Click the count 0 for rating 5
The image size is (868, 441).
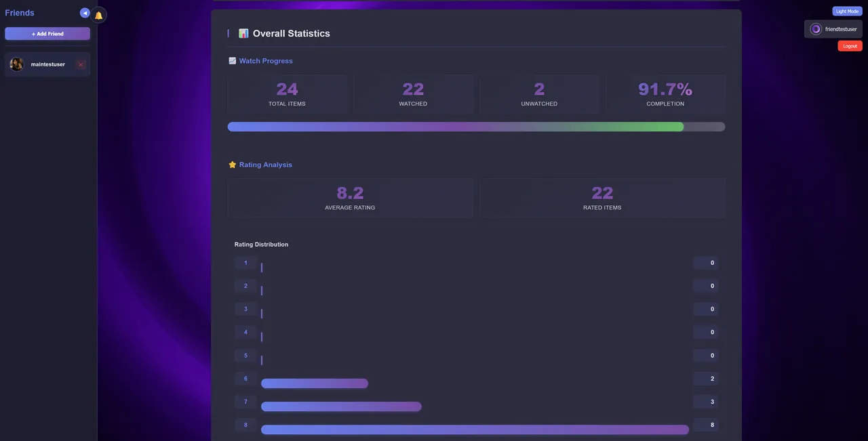point(706,356)
